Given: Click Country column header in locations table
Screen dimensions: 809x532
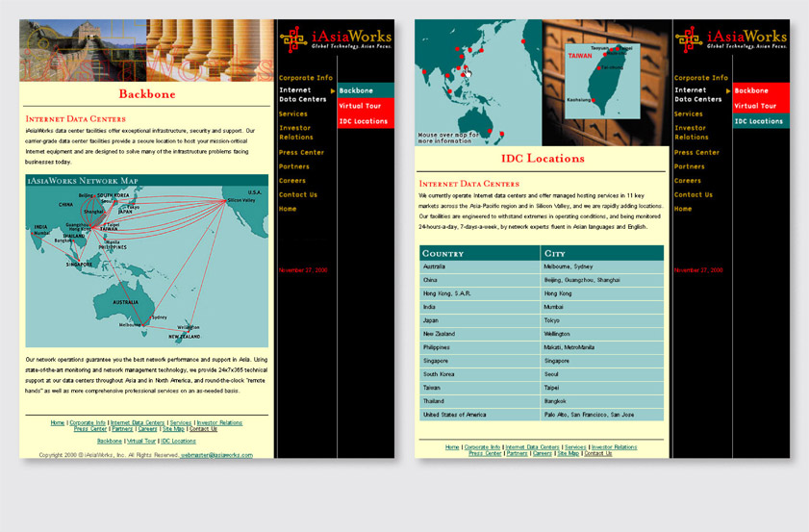Looking at the screenshot, I should 479,253.
